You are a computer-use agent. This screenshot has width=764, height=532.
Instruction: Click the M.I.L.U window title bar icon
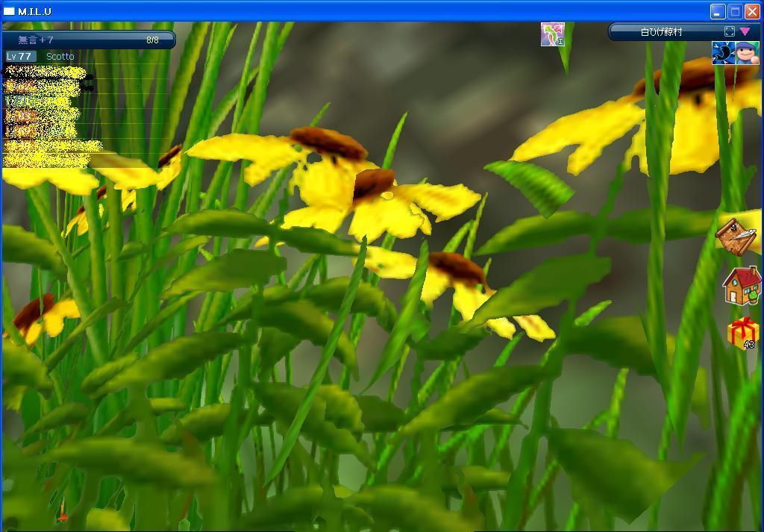[x=10, y=11]
